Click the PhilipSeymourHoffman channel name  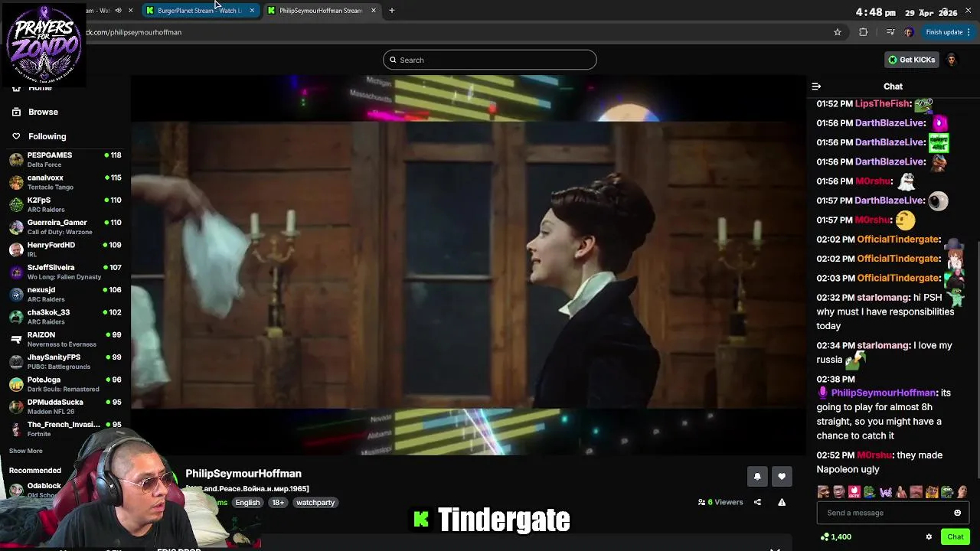point(243,474)
